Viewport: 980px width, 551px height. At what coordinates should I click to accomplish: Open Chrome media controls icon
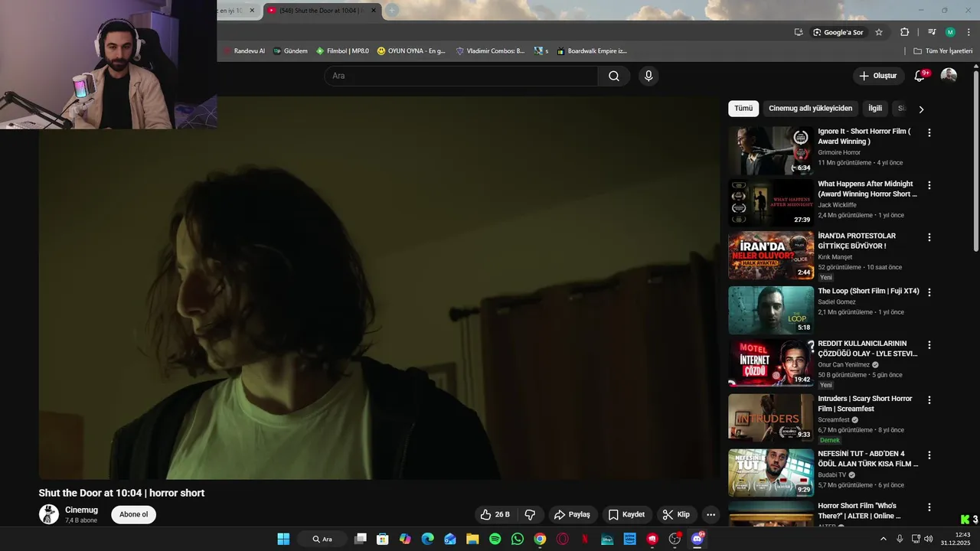click(932, 32)
